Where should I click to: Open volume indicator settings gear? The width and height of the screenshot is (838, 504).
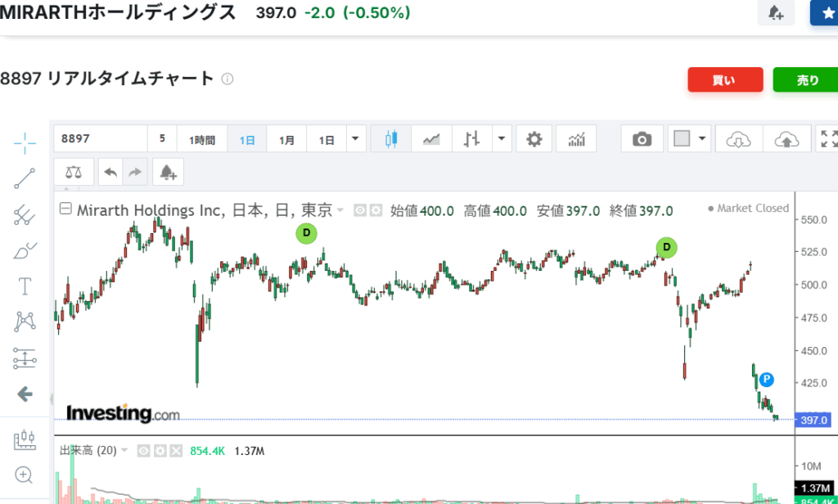pos(160,451)
